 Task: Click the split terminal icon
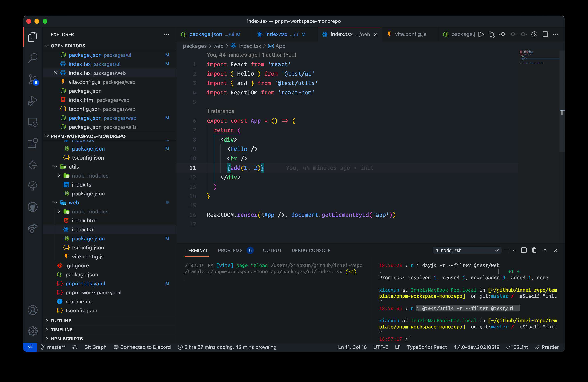coord(524,250)
